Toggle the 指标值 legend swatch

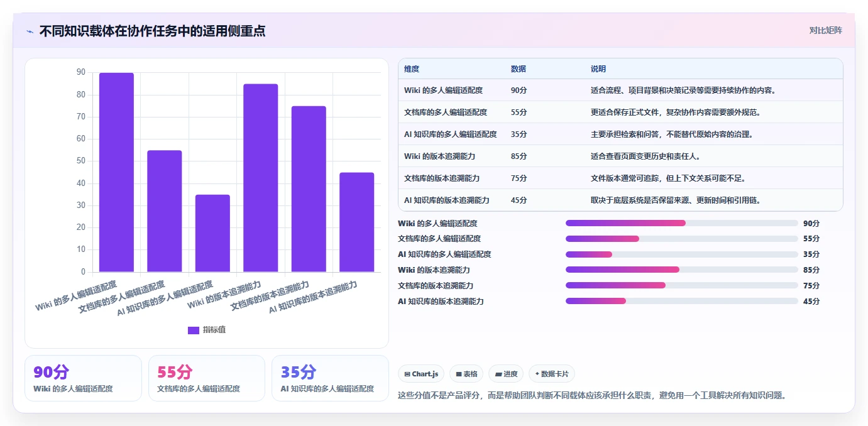pos(194,330)
